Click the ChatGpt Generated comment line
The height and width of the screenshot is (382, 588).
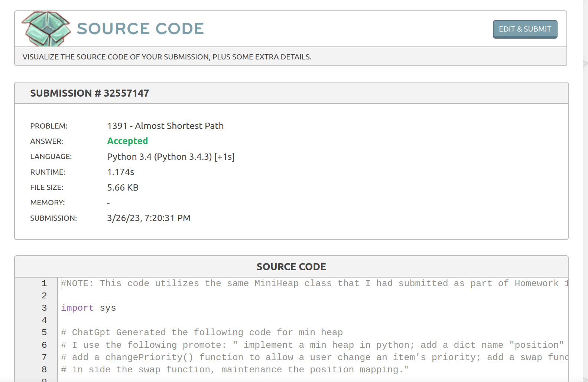coord(202,333)
